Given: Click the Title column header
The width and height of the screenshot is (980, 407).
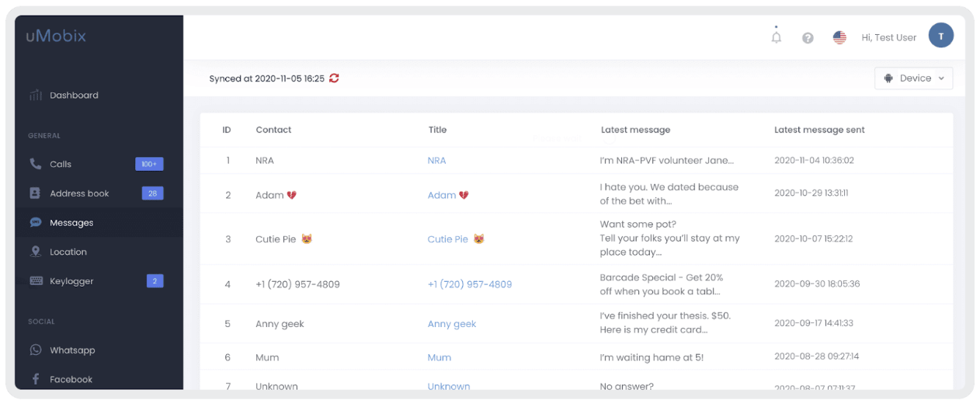Looking at the screenshot, I should coord(437,130).
